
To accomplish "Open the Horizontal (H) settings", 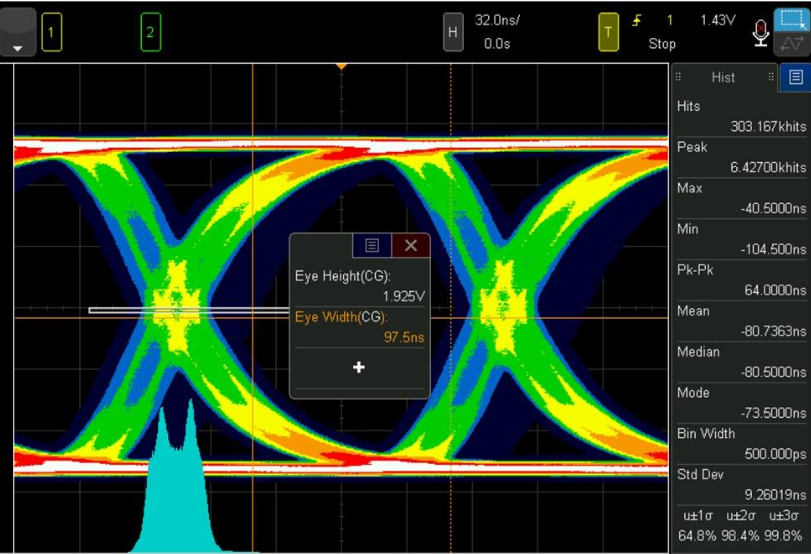I will 453,32.
